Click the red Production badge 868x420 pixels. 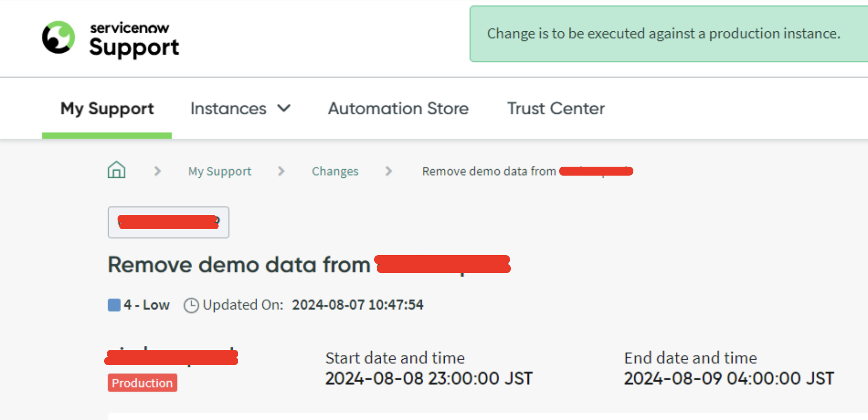[x=142, y=383]
